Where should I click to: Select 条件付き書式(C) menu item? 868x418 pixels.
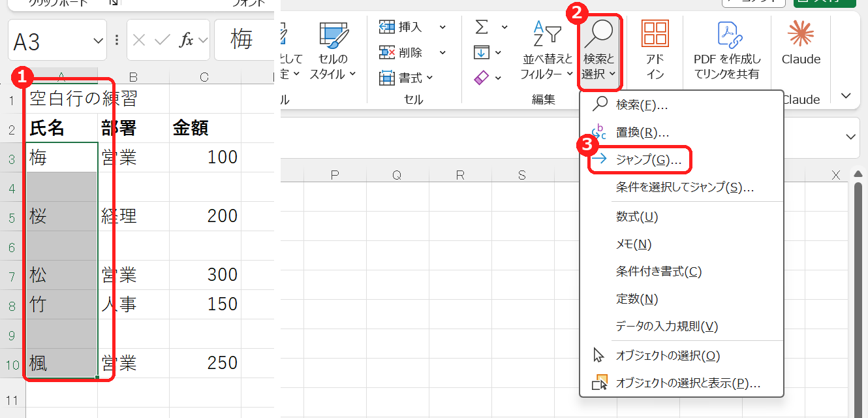681,271
